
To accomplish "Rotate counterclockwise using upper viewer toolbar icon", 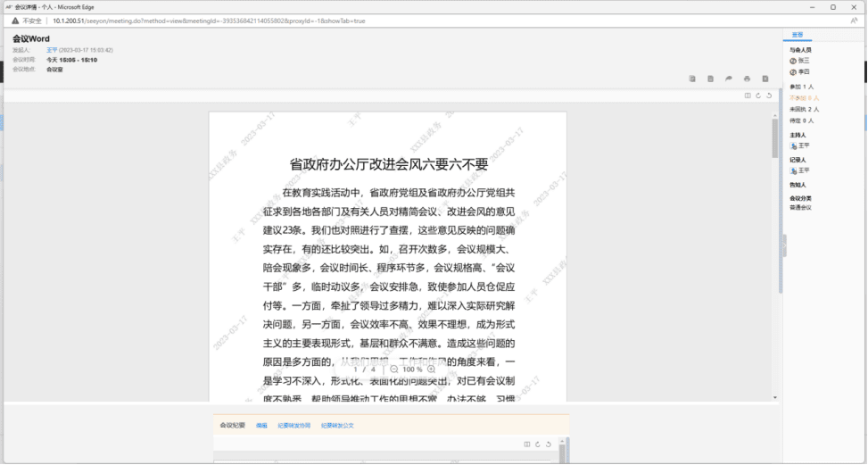I will pyautogui.click(x=769, y=95).
